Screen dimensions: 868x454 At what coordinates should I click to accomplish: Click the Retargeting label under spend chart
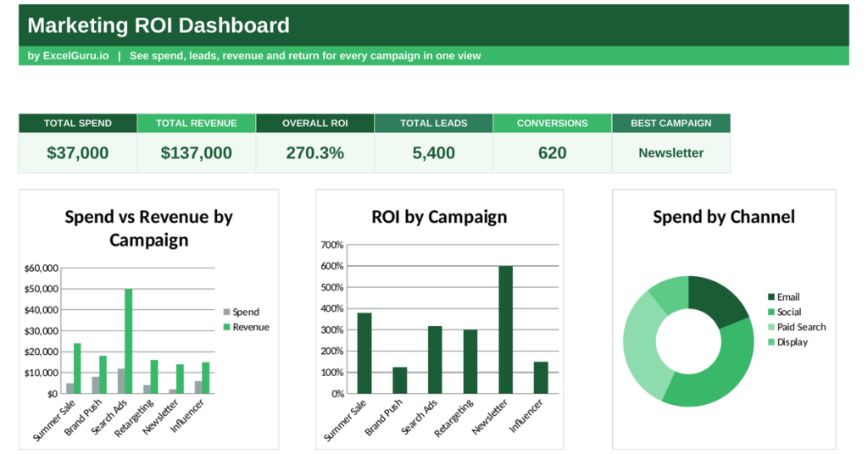[134, 418]
